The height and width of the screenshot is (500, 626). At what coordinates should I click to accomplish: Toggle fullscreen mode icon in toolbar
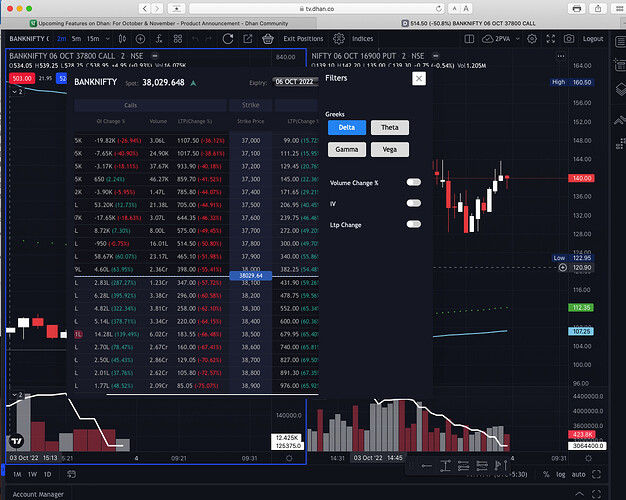click(551, 39)
